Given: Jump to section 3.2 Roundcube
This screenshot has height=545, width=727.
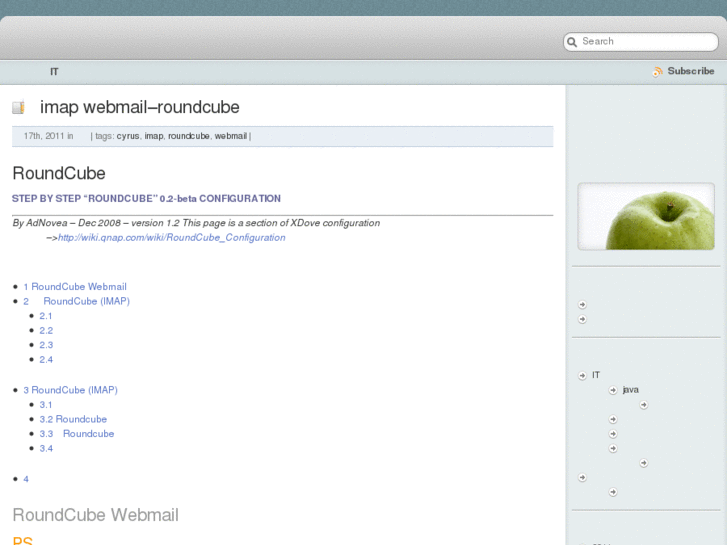Looking at the screenshot, I should [73, 419].
